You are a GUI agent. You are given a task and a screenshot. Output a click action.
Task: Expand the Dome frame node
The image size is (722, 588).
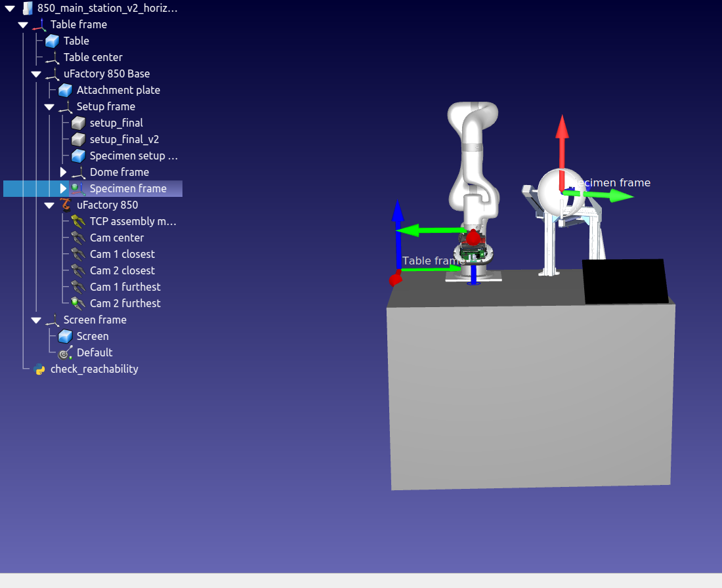pos(63,172)
